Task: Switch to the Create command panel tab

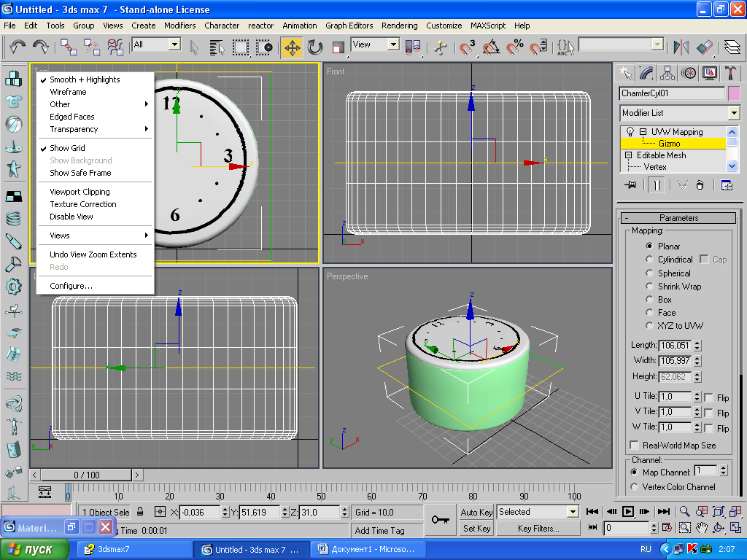Action: coord(625,73)
